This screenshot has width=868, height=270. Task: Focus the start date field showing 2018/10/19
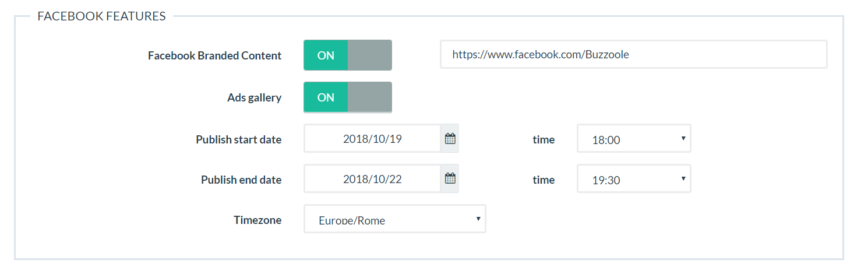[372, 139]
